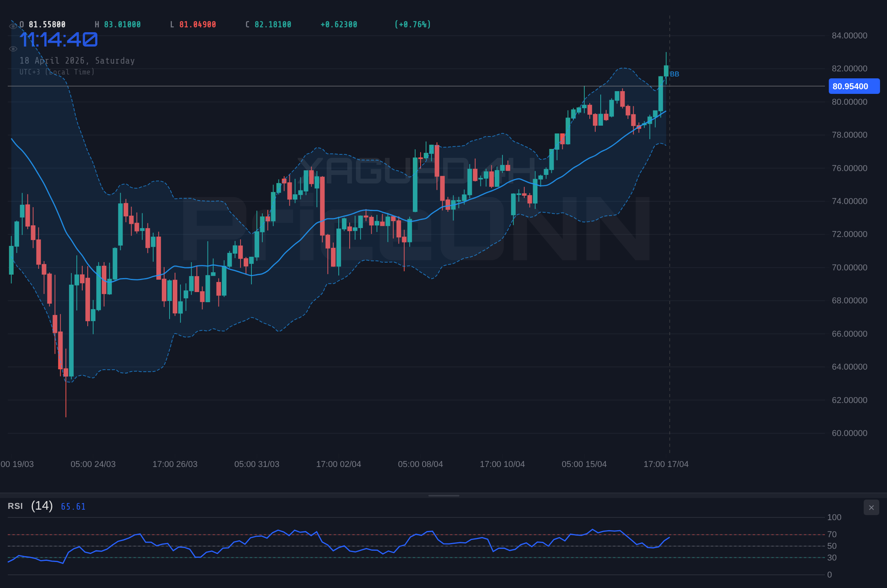Click the 78.00000 price axis label
887x588 pixels.
849,135
